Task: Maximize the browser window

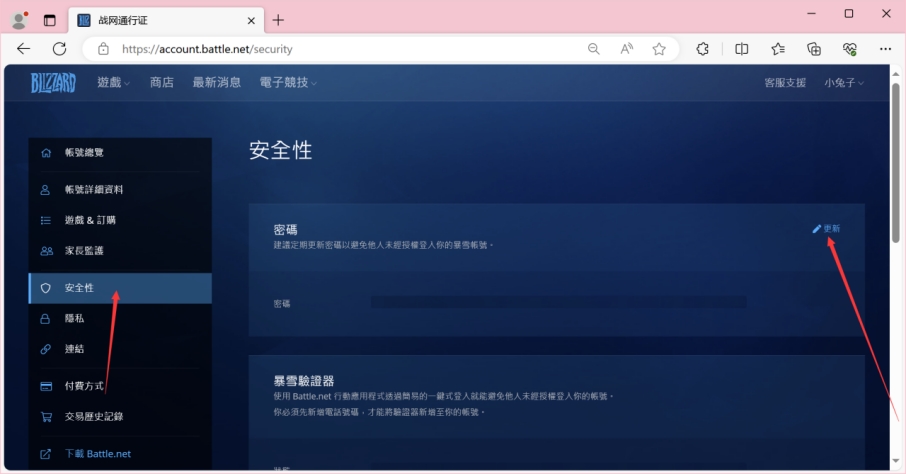Action: pos(849,13)
